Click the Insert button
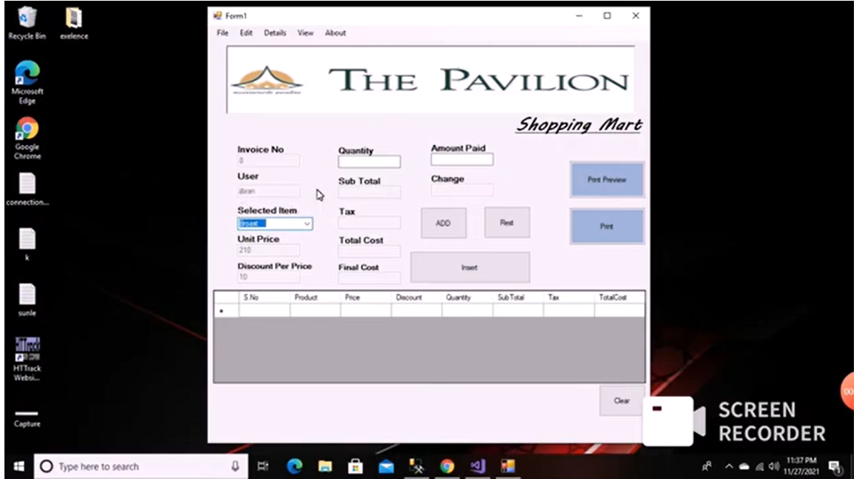The height and width of the screenshot is (479, 868). pyautogui.click(x=470, y=267)
